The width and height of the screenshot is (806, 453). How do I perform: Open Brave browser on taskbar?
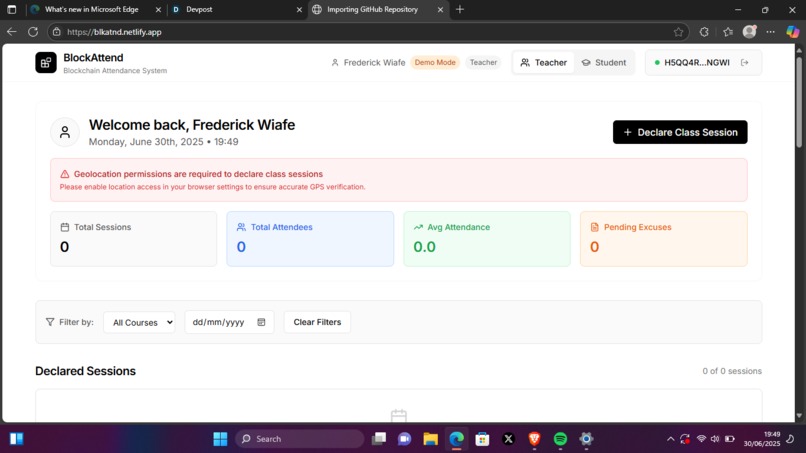[x=534, y=439]
